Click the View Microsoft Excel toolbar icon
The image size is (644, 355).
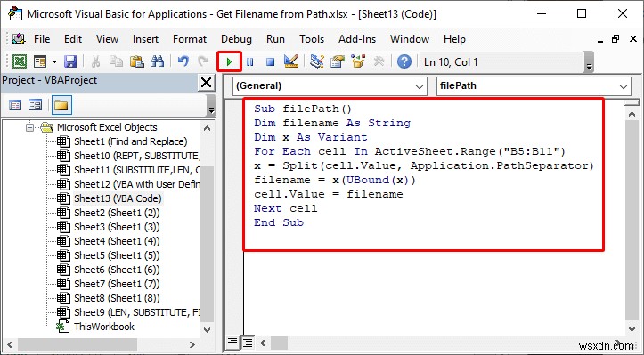tap(20, 62)
